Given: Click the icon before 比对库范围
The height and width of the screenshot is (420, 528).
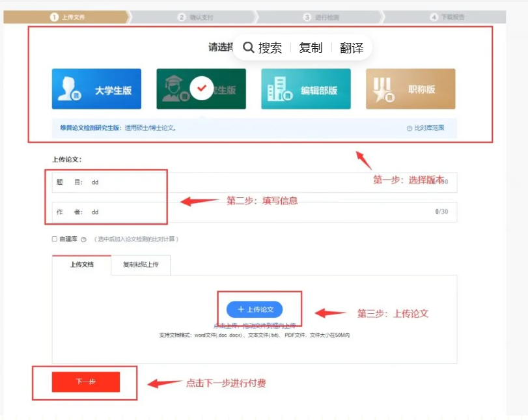Looking at the screenshot, I should [409, 128].
